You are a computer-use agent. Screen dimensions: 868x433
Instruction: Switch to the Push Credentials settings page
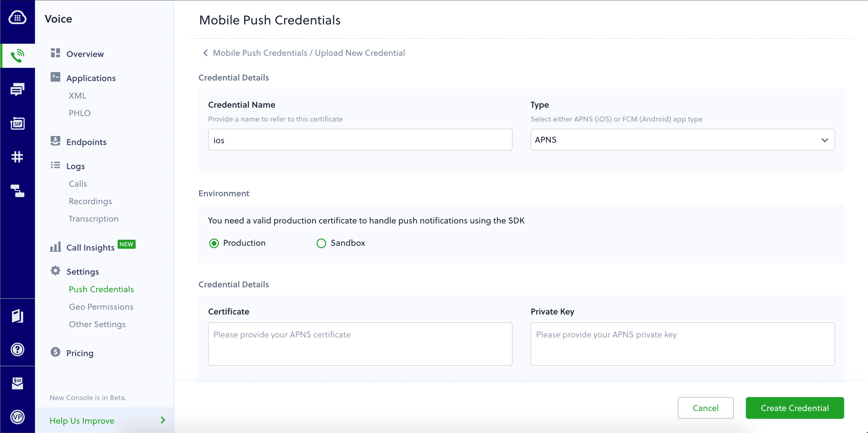(x=101, y=289)
